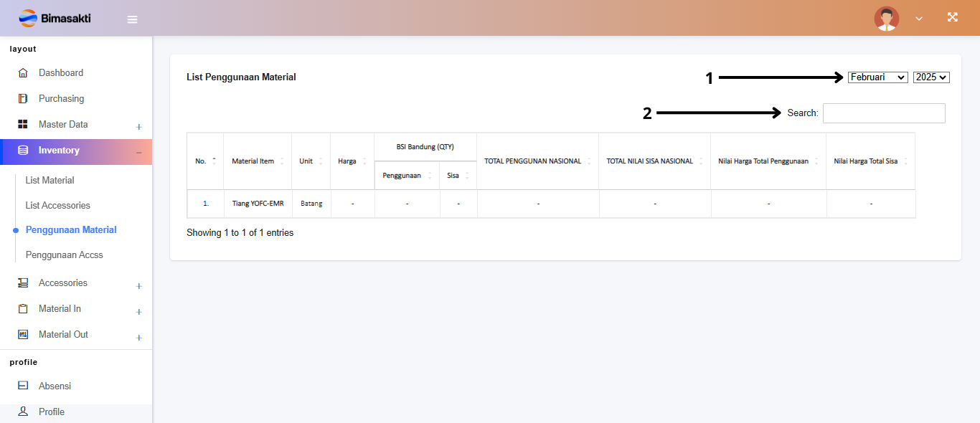Open the month dropdown showing Februari
The width and height of the screenshot is (980, 423).
[x=877, y=77]
